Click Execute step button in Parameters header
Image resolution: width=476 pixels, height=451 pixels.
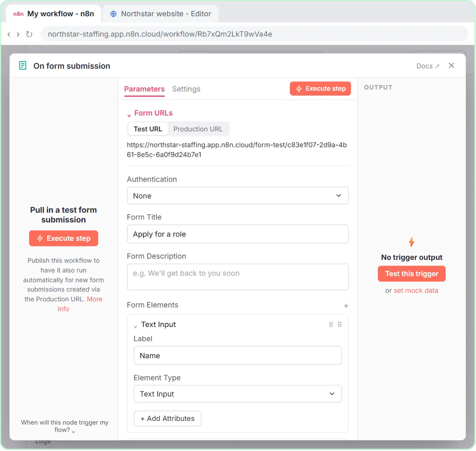(321, 89)
